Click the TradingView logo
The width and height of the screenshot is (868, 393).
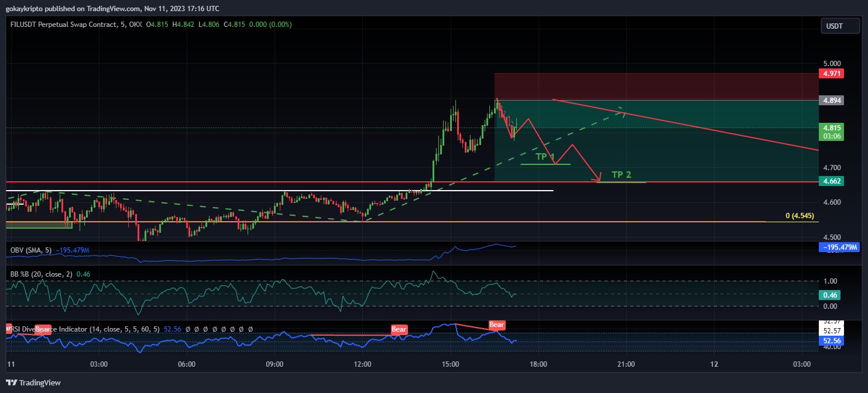[x=33, y=383]
